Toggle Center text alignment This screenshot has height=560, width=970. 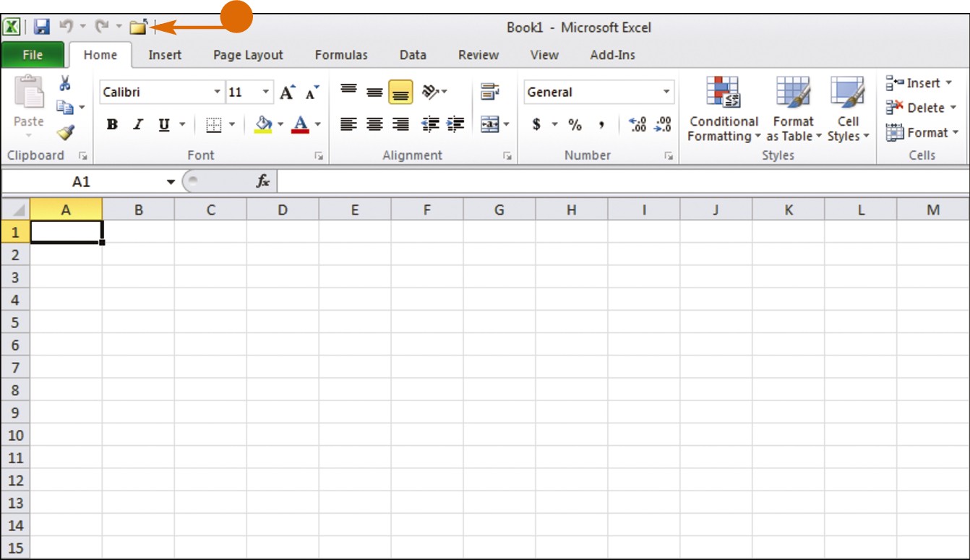(x=374, y=124)
